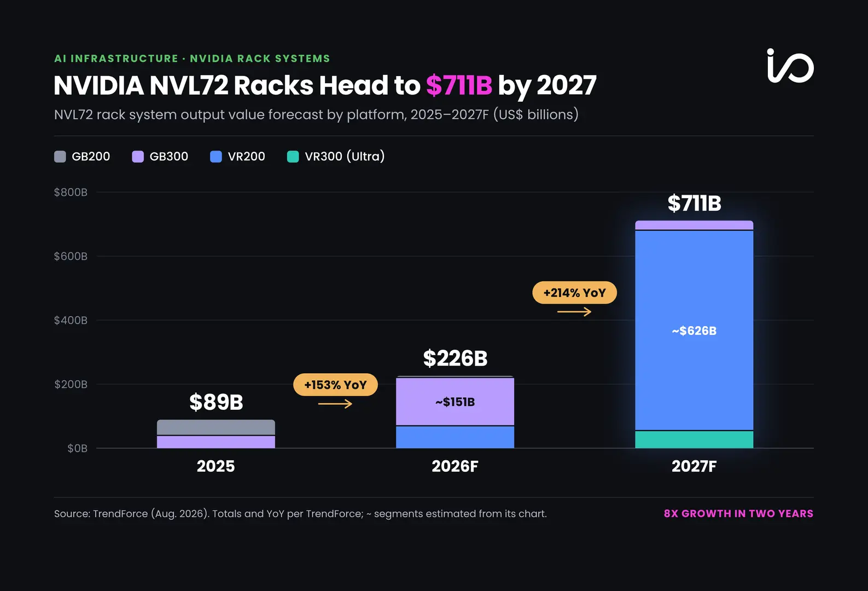Image resolution: width=868 pixels, height=591 pixels.
Task: Click the purple GB300 segment atop 2027F bar
Action: click(694, 225)
